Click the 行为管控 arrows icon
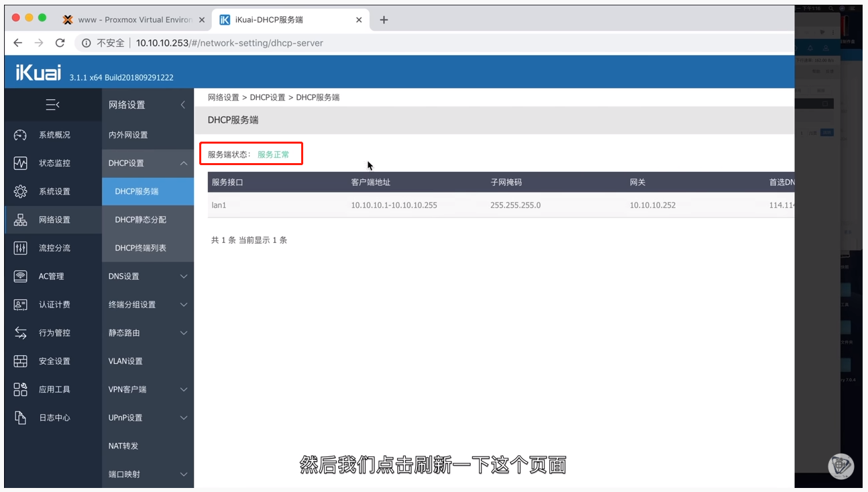868x492 pixels. point(20,333)
